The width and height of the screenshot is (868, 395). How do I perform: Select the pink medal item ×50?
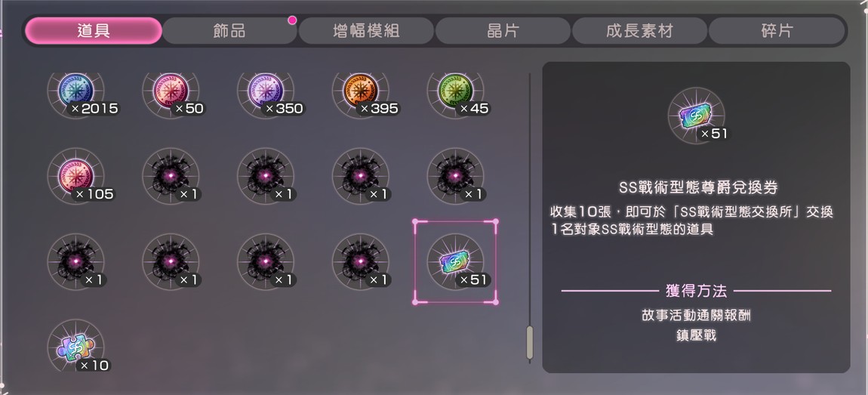(x=171, y=91)
